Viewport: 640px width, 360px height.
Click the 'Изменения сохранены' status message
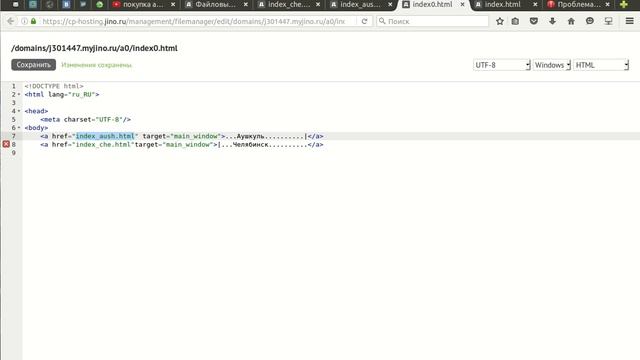[x=96, y=65]
